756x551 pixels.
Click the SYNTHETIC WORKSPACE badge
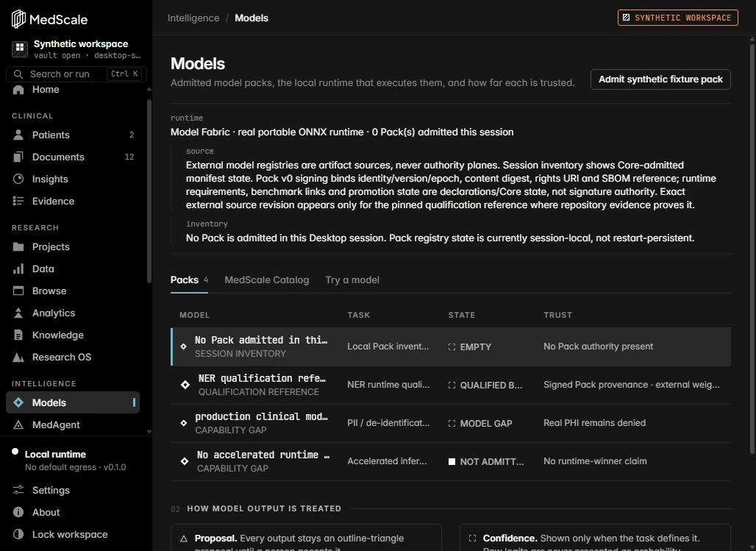[678, 18]
